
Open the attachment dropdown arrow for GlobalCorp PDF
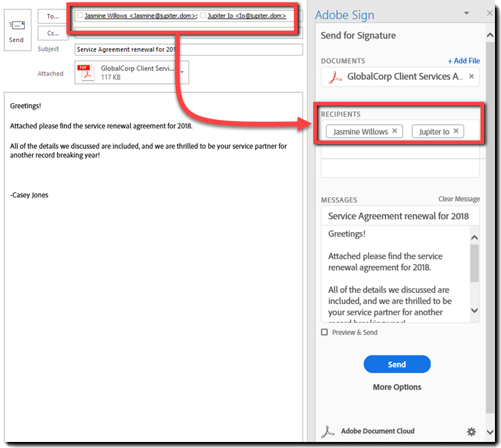point(182,72)
